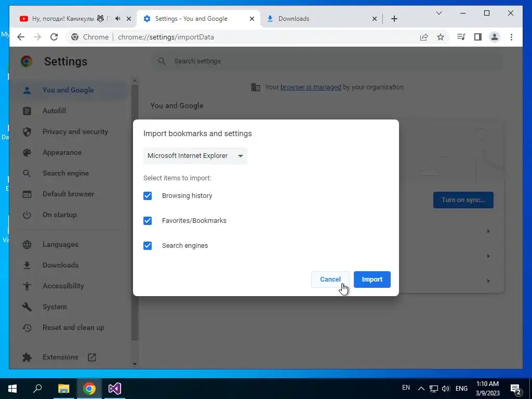Image resolution: width=532 pixels, height=399 pixels.
Task: Click the share this page icon
Action: tap(424, 37)
